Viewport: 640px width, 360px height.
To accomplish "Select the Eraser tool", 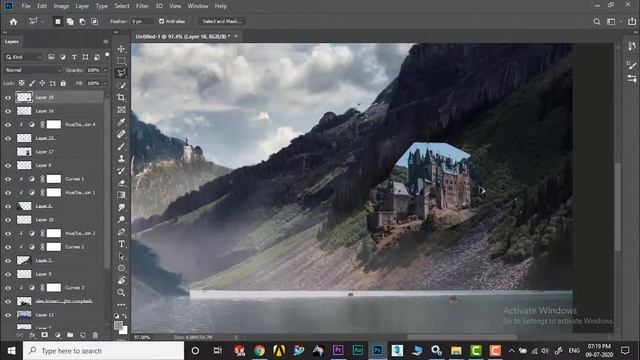I will 121,183.
